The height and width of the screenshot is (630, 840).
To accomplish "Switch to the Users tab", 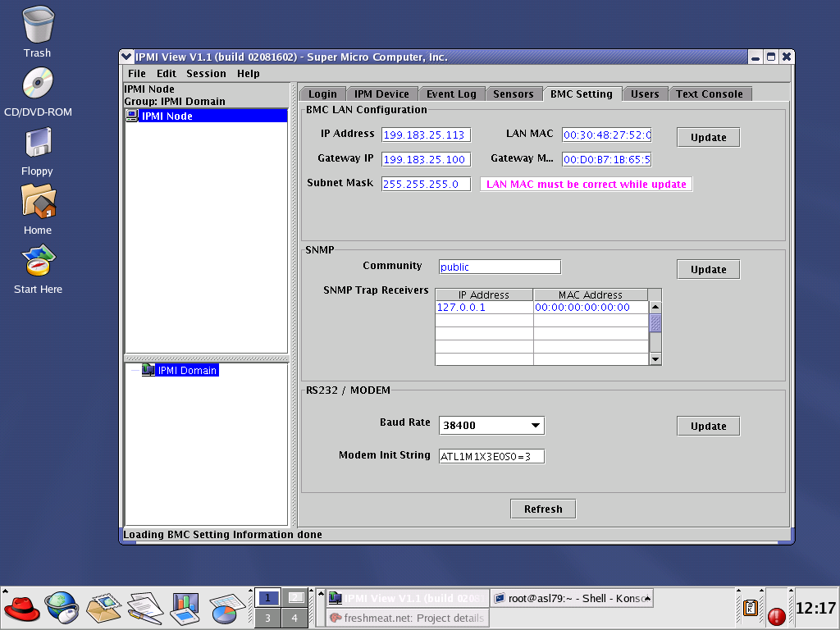I will click(x=645, y=94).
